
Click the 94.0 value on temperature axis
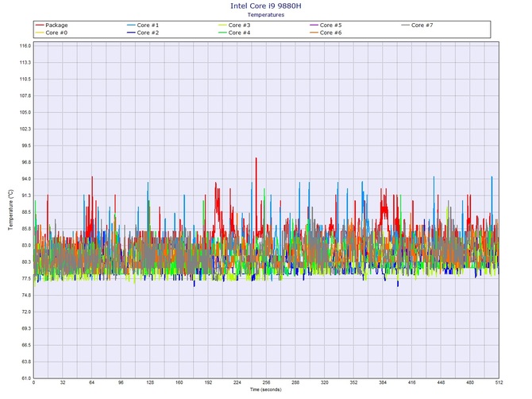click(25, 179)
